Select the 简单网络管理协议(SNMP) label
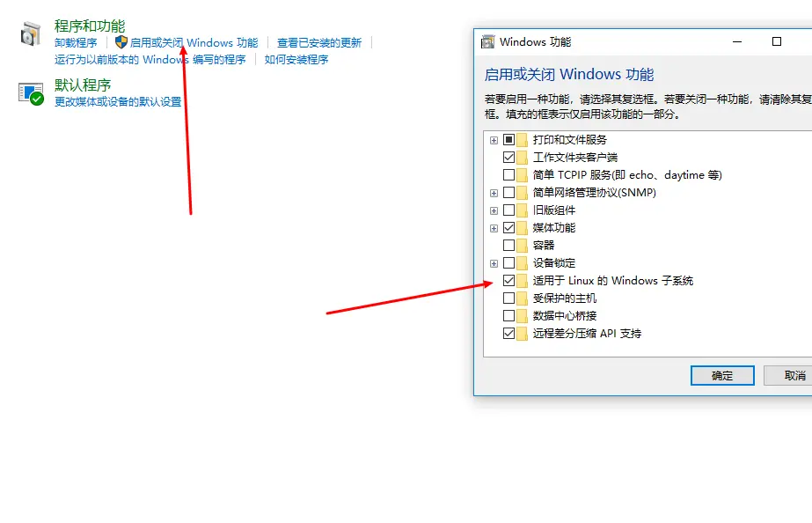Screen dimensions: 812x523 (x=595, y=193)
